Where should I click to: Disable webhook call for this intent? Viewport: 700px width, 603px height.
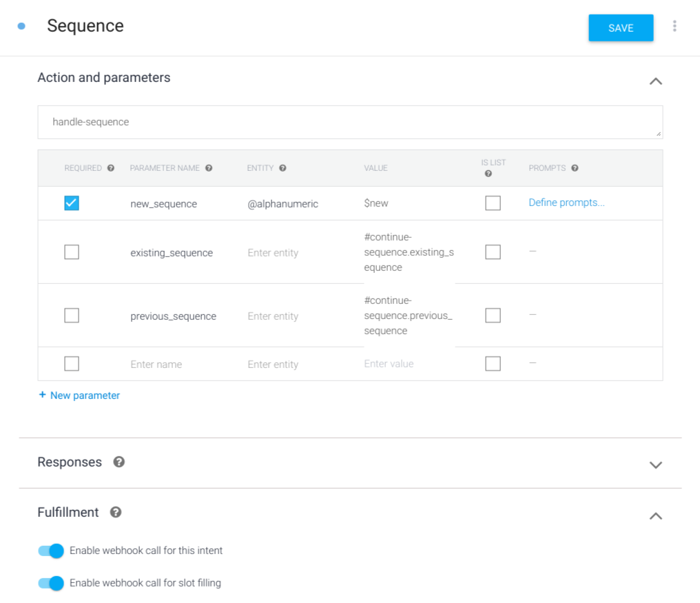(x=52, y=551)
